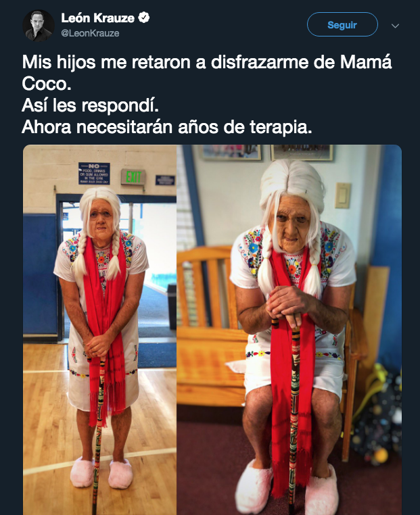Click the Seguir follow button
This screenshot has height=515, width=420.
click(342, 24)
